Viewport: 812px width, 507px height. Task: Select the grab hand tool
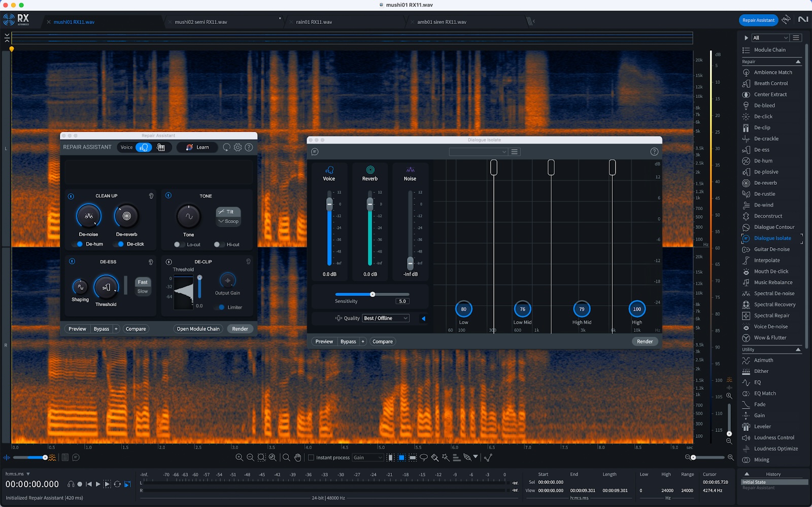tap(298, 457)
